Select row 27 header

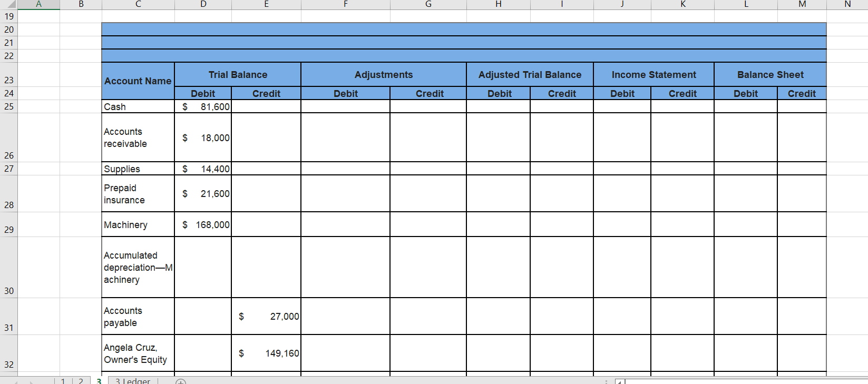tap(9, 169)
